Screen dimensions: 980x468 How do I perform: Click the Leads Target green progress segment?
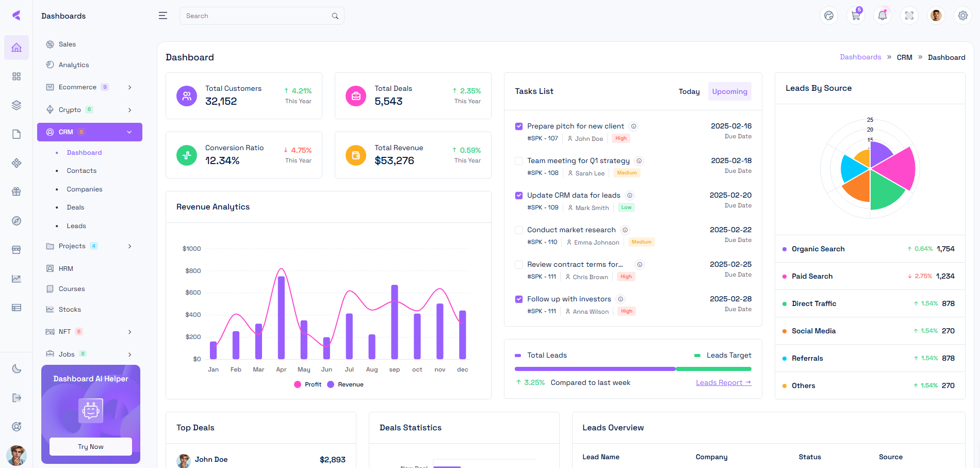(x=713, y=369)
